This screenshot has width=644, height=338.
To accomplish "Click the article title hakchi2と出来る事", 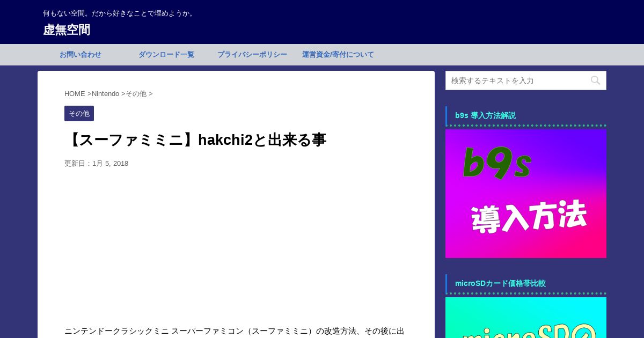I will click(195, 140).
